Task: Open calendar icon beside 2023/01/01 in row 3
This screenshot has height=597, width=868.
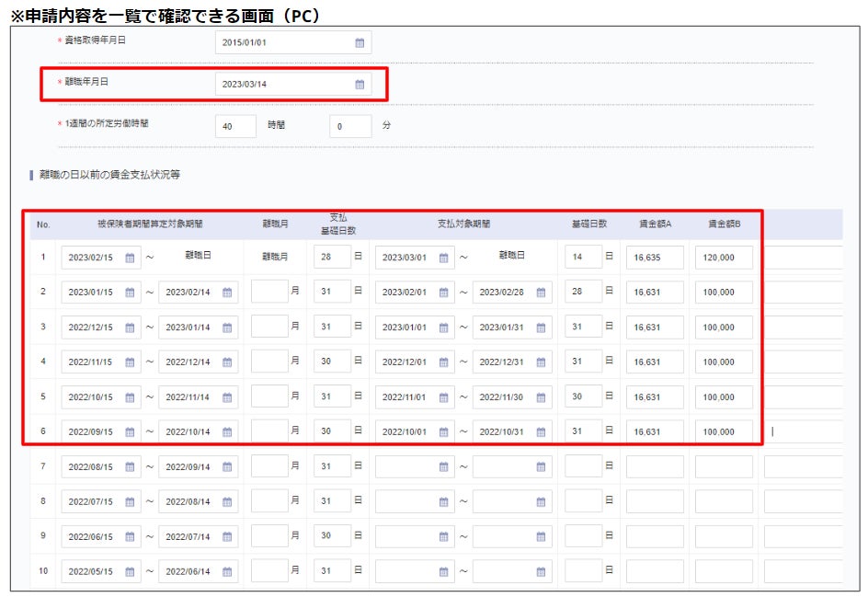Action: coord(444,327)
